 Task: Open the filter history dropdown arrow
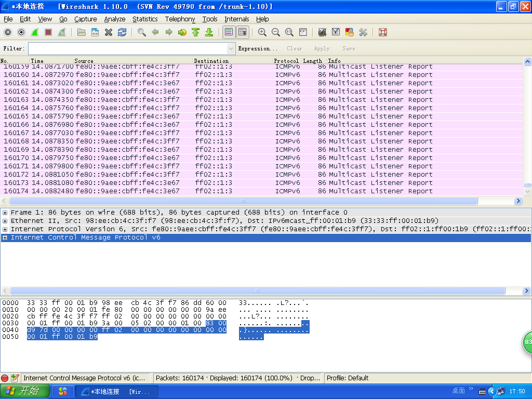pyautogui.click(x=231, y=48)
